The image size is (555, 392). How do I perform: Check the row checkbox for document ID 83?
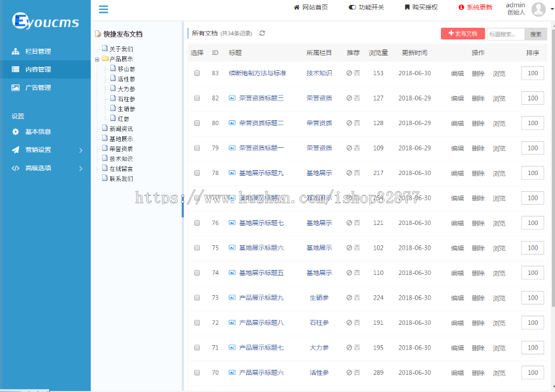(x=197, y=73)
